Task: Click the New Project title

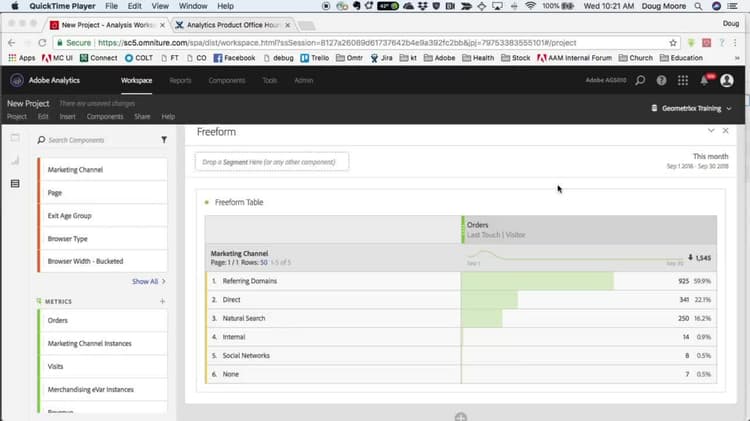Action: [28, 103]
